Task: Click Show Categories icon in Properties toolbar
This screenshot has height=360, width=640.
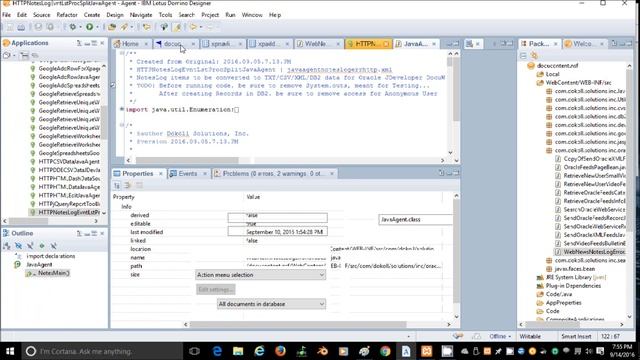Action: 117,186
